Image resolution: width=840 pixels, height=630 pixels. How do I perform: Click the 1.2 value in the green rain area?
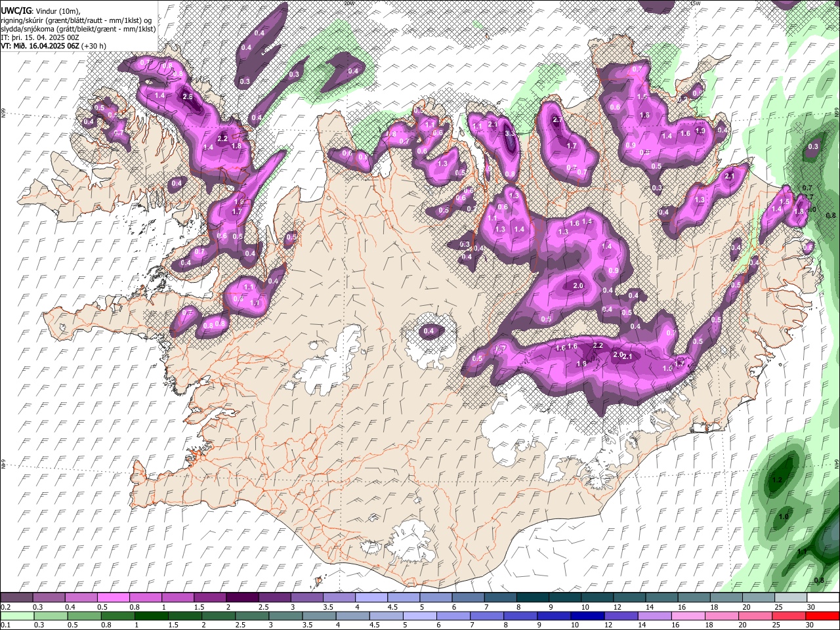coord(778,480)
